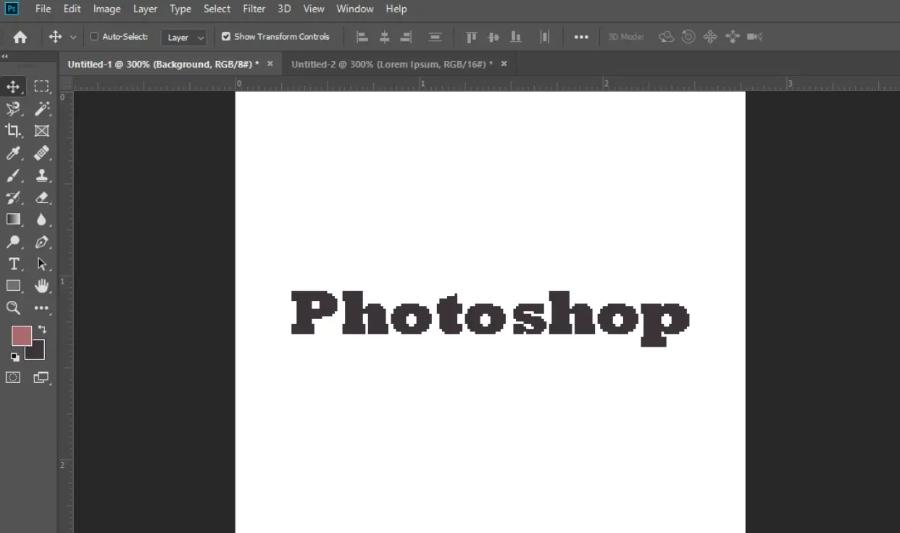Open the foreground color picker swatch

tap(21, 336)
